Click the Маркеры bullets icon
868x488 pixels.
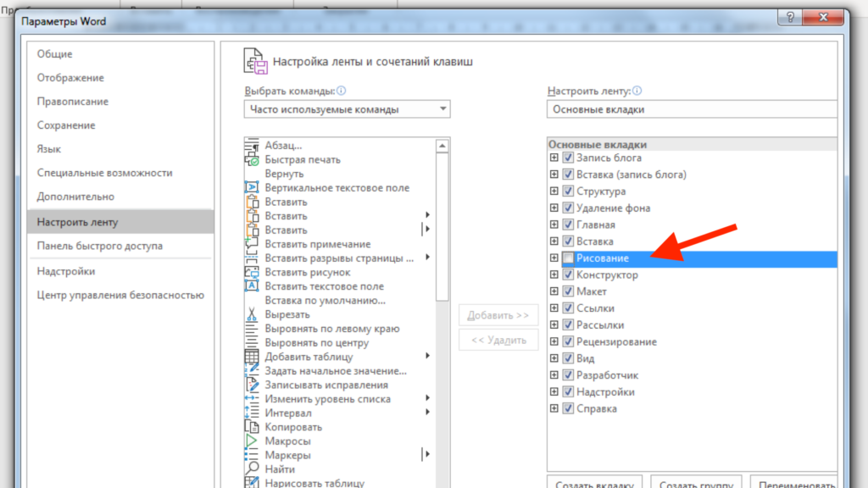[x=252, y=455]
